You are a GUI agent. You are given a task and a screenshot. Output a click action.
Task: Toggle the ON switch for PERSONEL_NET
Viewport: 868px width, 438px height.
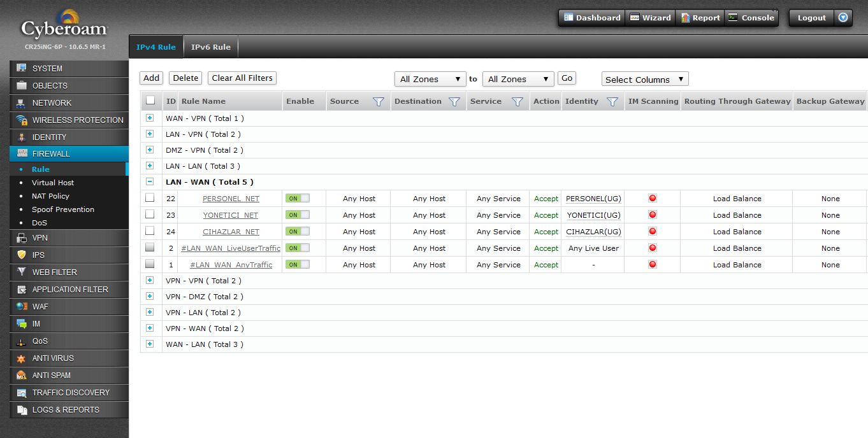click(x=298, y=198)
